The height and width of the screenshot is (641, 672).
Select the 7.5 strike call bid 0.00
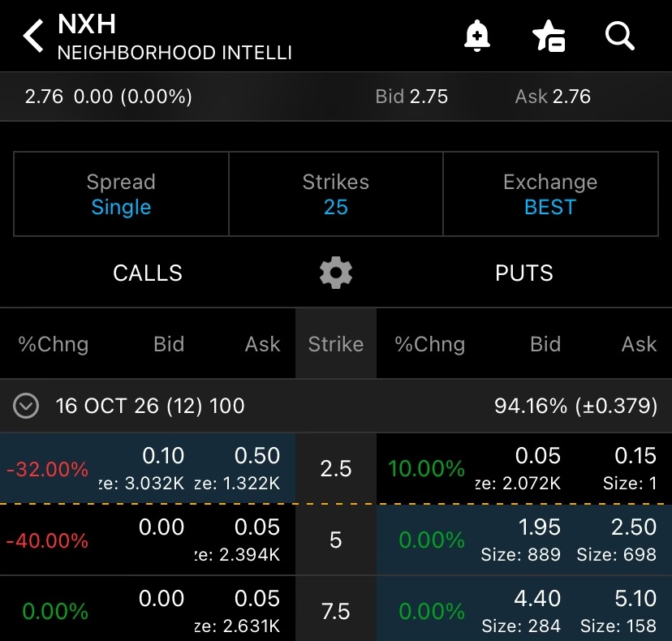click(162, 598)
